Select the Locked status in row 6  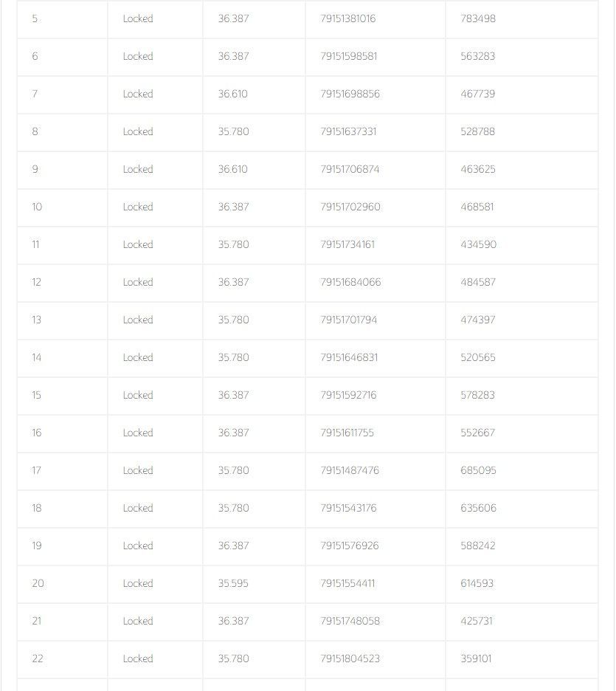click(138, 57)
